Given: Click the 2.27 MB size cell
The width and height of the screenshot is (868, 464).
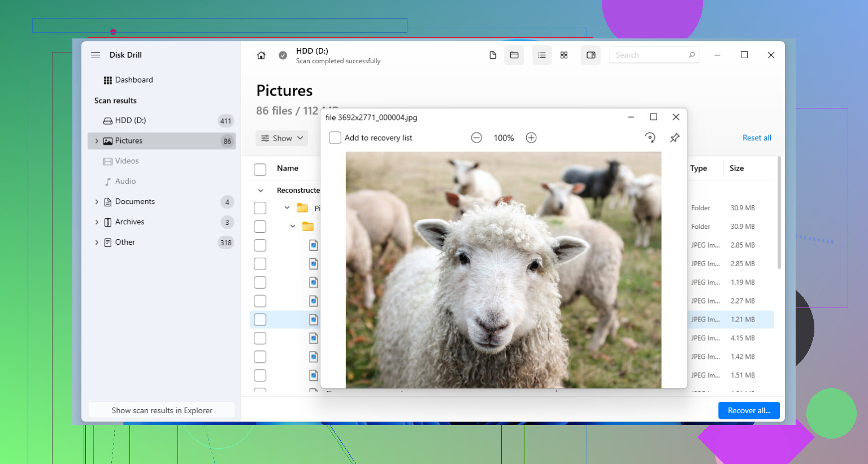Looking at the screenshot, I should point(743,301).
